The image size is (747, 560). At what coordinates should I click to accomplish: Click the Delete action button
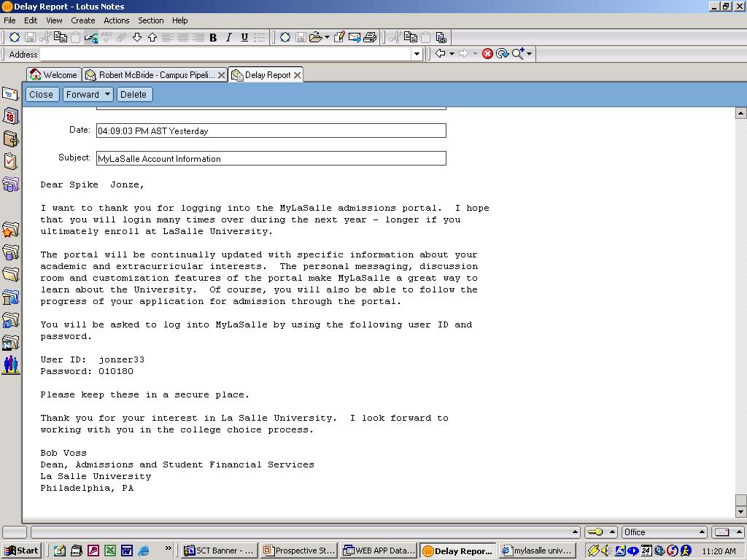[133, 94]
